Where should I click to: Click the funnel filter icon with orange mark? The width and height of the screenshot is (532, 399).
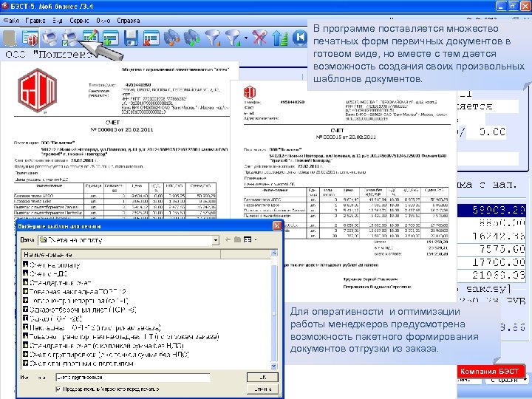coord(213,38)
